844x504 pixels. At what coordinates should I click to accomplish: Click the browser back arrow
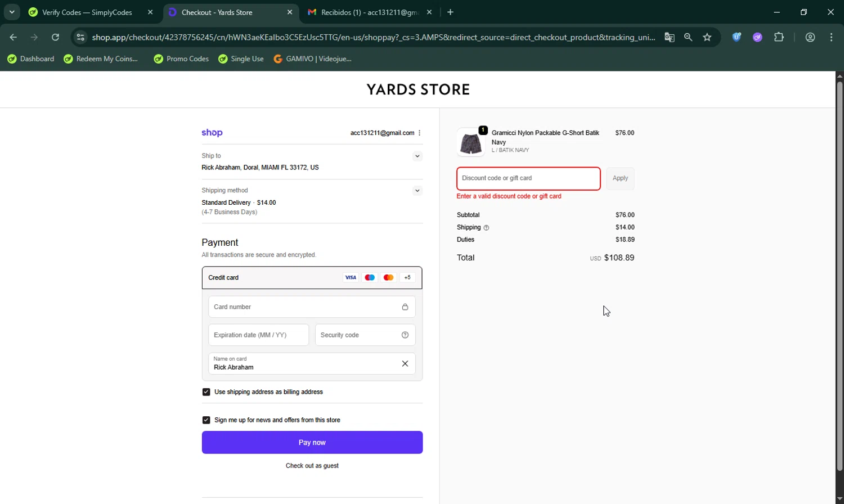click(x=14, y=37)
